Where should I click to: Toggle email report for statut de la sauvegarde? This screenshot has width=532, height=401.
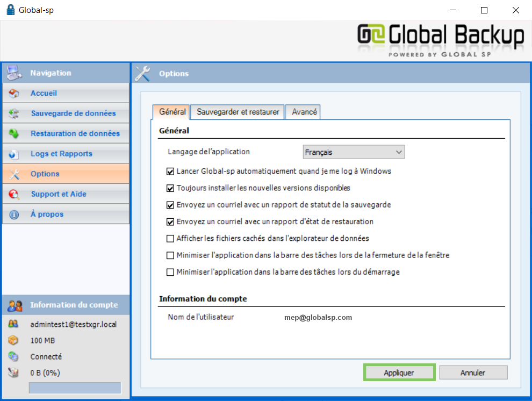(x=170, y=205)
